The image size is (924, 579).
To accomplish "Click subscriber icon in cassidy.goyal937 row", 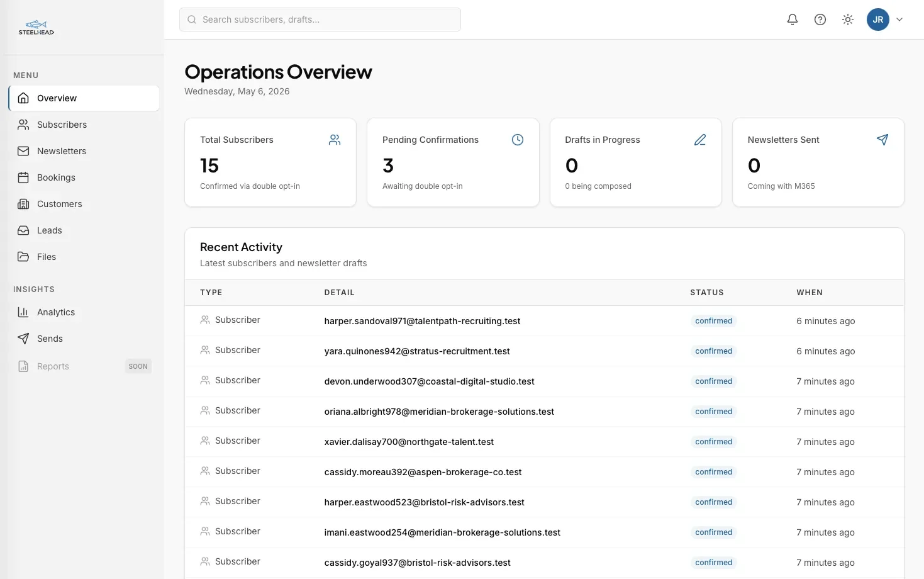I will pyautogui.click(x=205, y=561).
